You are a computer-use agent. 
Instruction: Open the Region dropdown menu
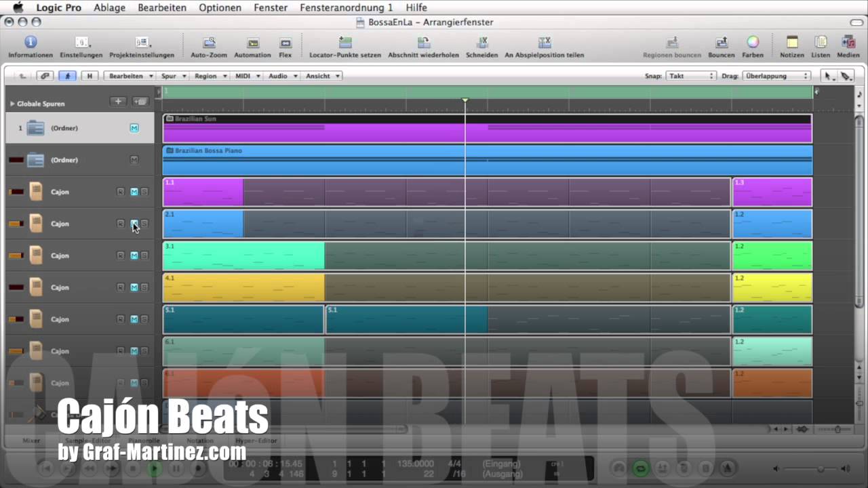(210, 76)
